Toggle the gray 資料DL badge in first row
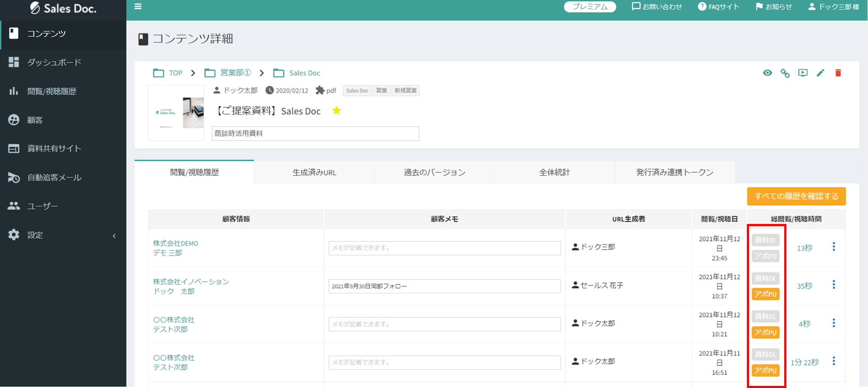 tap(765, 240)
